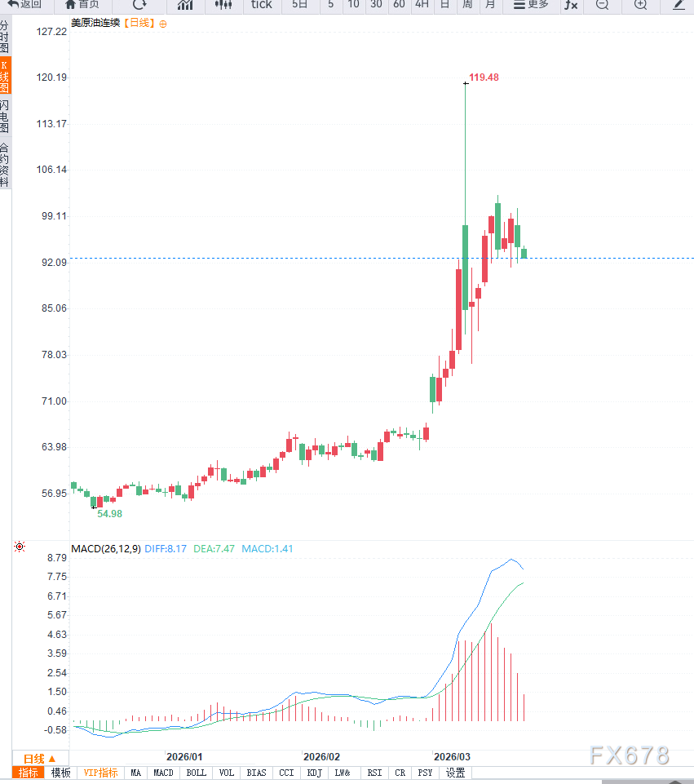694x784 pixels.
Task: Click the orange plus circle beside 日线
Action: pos(163,24)
